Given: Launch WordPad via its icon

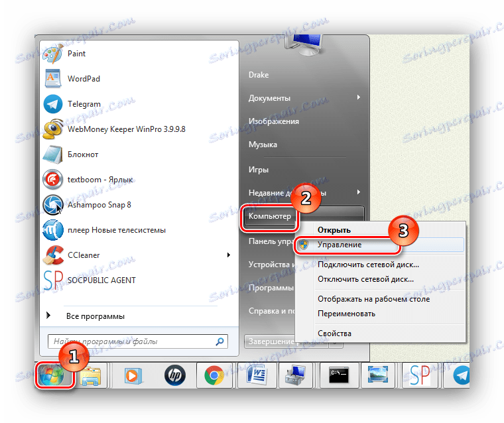Looking at the screenshot, I should coord(52,79).
